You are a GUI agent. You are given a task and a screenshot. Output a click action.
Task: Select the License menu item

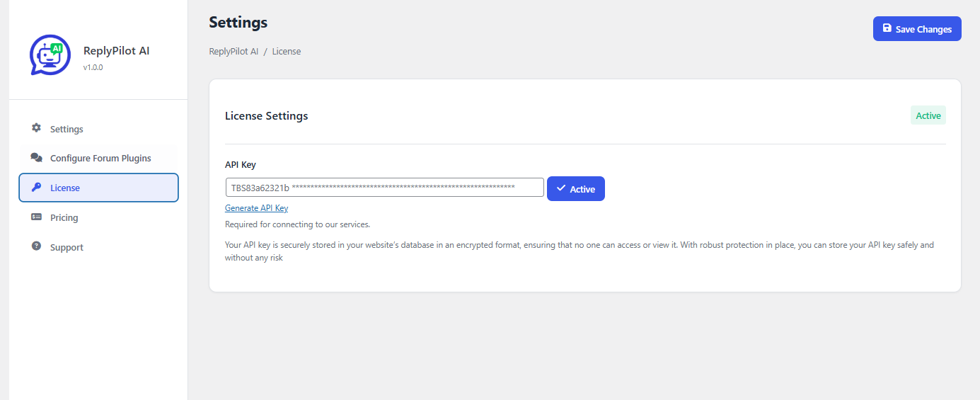pyautogui.click(x=98, y=188)
